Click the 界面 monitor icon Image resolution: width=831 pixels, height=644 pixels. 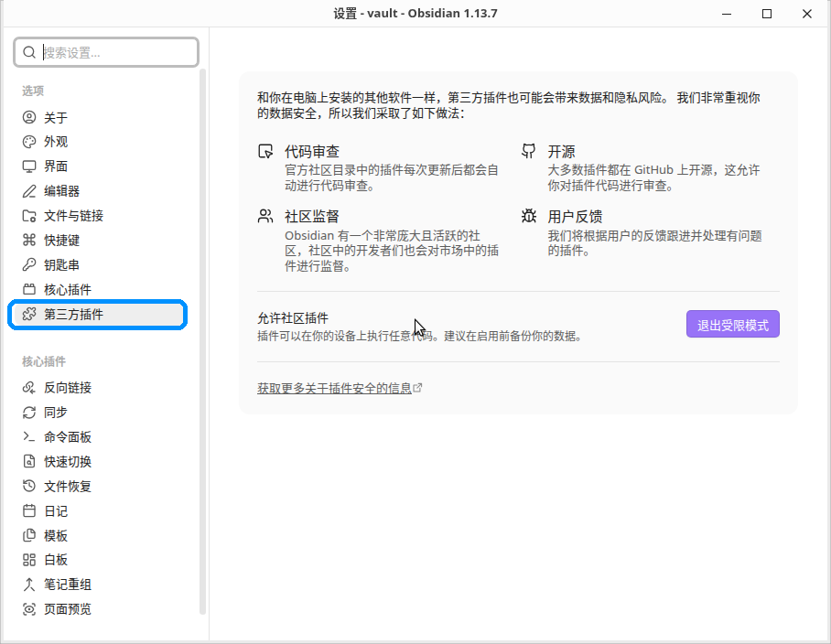click(29, 166)
